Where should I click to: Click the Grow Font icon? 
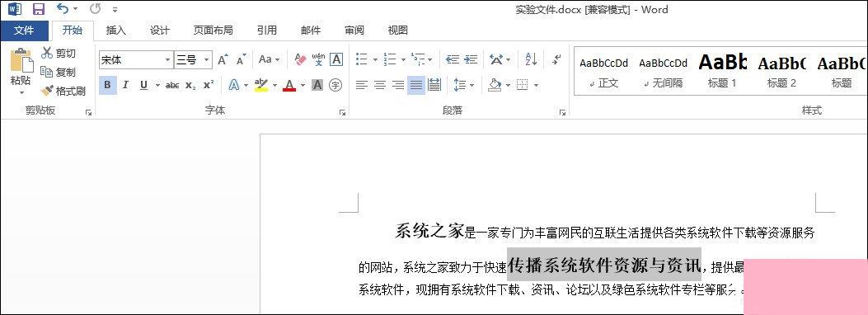pos(223,60)
